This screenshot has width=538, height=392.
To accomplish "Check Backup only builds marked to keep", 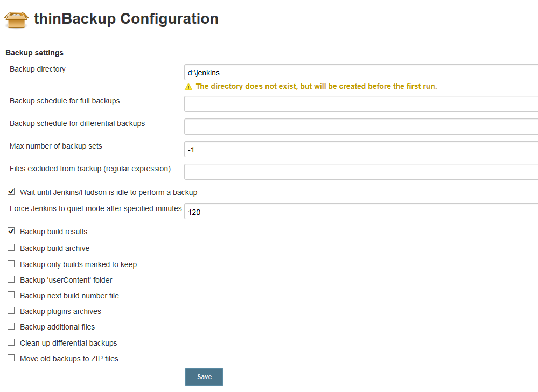I will [x=11, y=263].
